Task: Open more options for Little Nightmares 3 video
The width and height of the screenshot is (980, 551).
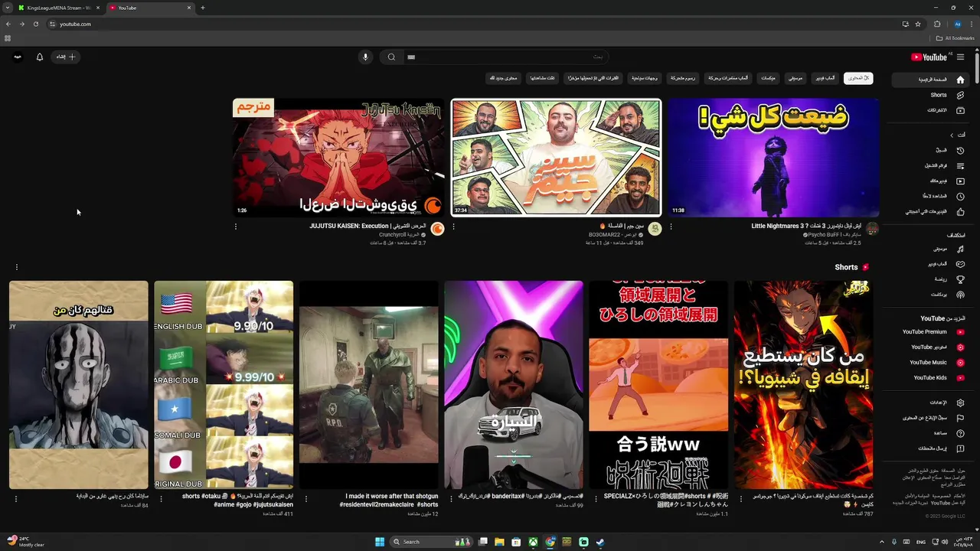Action: (671, 227)
